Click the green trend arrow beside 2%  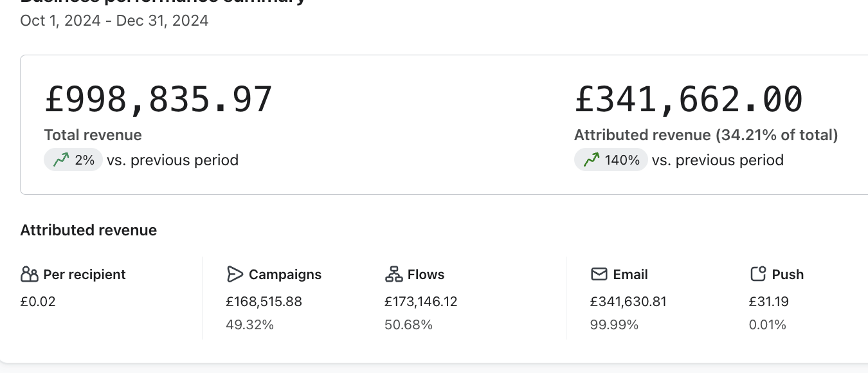(x=62, y=160)
